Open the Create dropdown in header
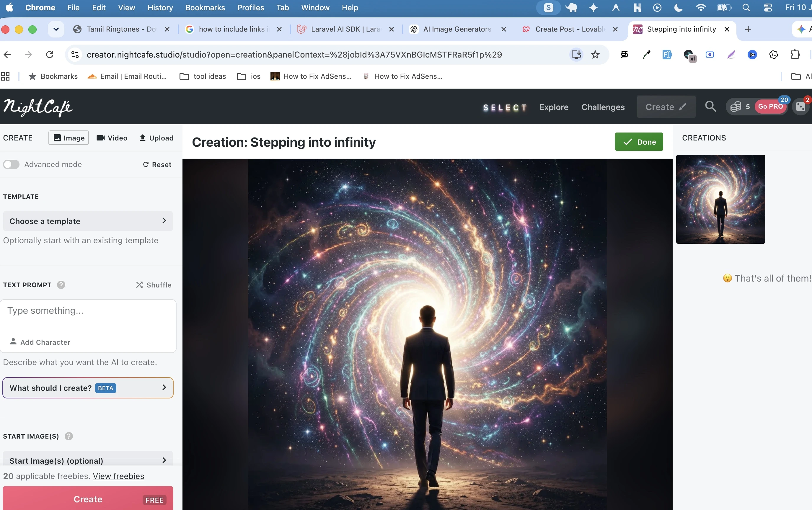This screenshot has height=510, width=812. point(666,107)
